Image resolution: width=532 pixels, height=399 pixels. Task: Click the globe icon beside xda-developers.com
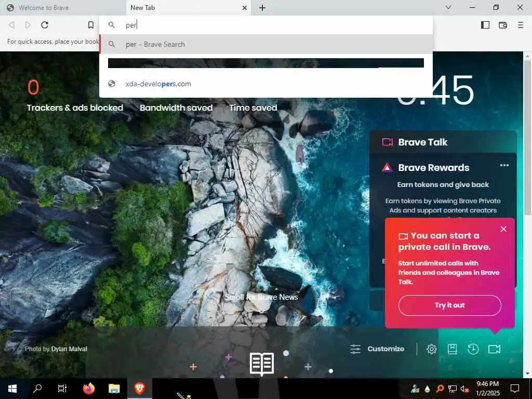click(112, 84)
